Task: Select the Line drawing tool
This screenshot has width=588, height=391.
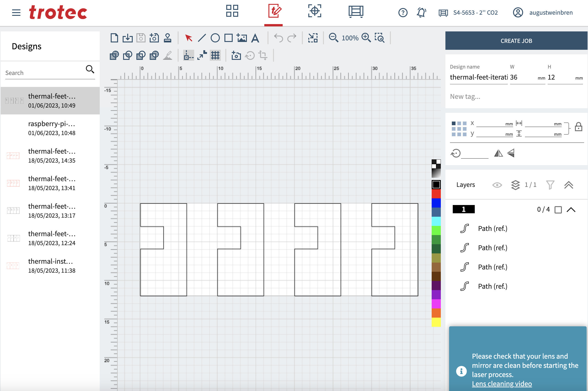Action: (202, 38)
